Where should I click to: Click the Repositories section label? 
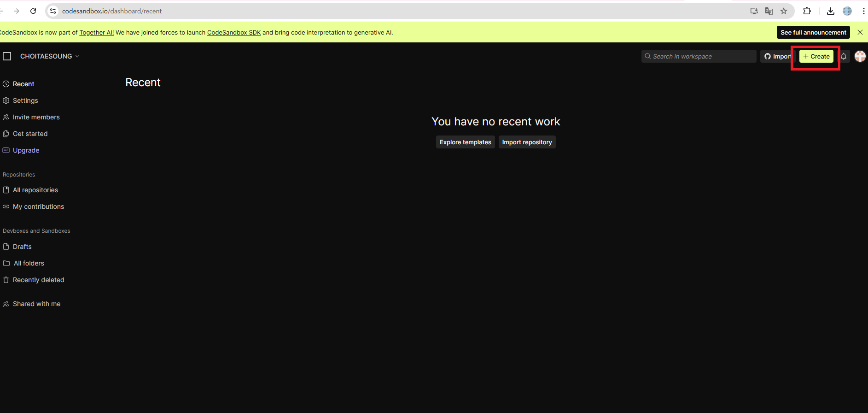(19, 175)
